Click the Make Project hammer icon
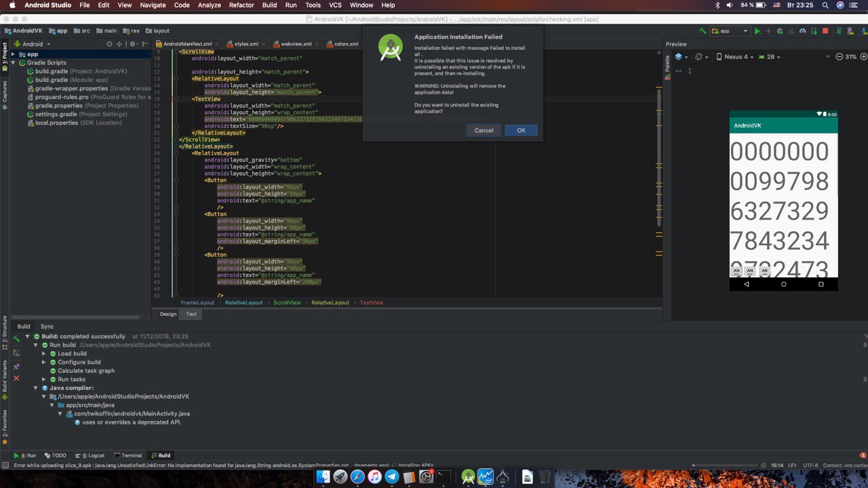Viewport: 868px width, 488px height. tap(704, 31)
